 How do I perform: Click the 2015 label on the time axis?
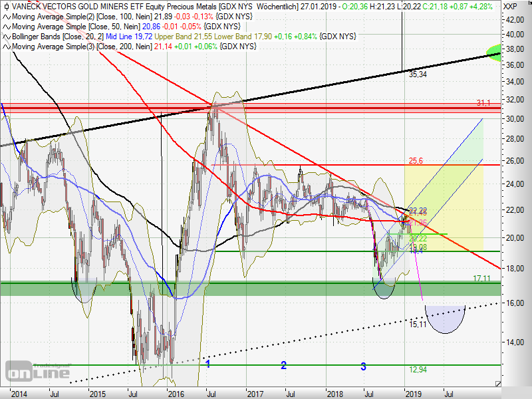click(x=97, y=394)
